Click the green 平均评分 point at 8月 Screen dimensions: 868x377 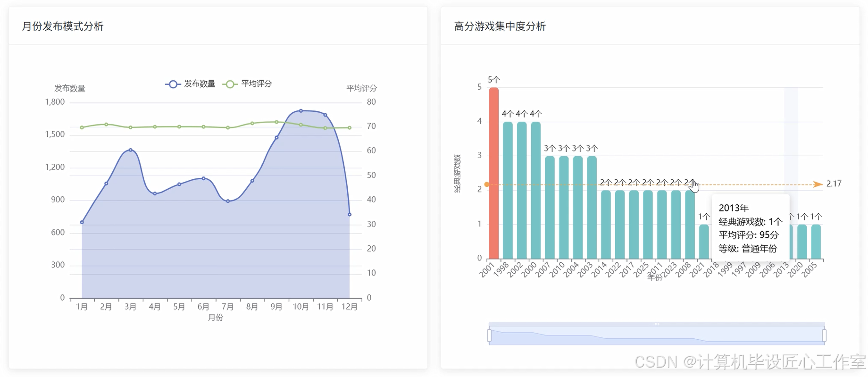click(252, 123)
